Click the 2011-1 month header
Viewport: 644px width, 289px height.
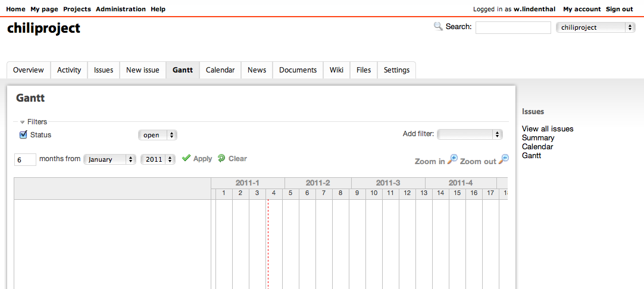coord(248,183)
